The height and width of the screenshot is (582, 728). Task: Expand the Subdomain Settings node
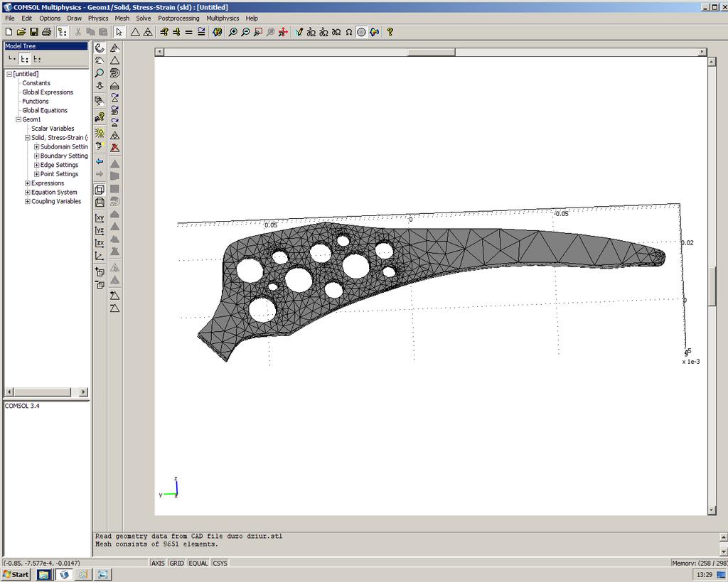point(36,146)
